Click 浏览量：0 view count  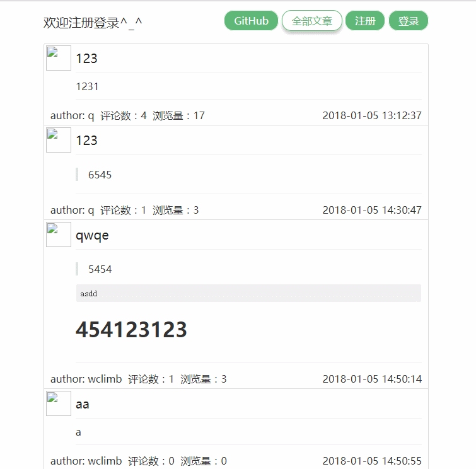[204, 461]
